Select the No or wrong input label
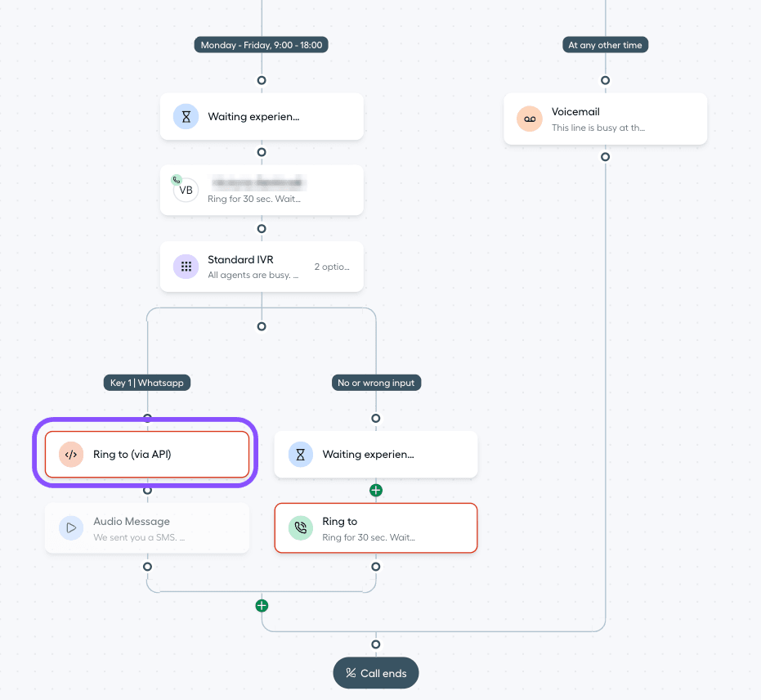The width and height of the screenshot is (761, 700). [x=376, y=383]
